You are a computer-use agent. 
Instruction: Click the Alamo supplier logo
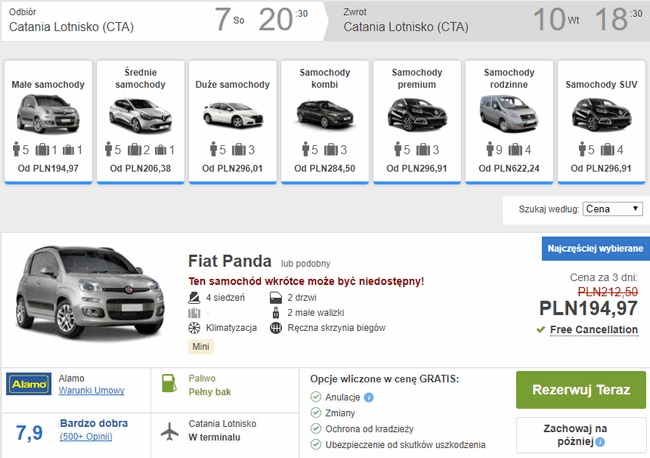29,383
